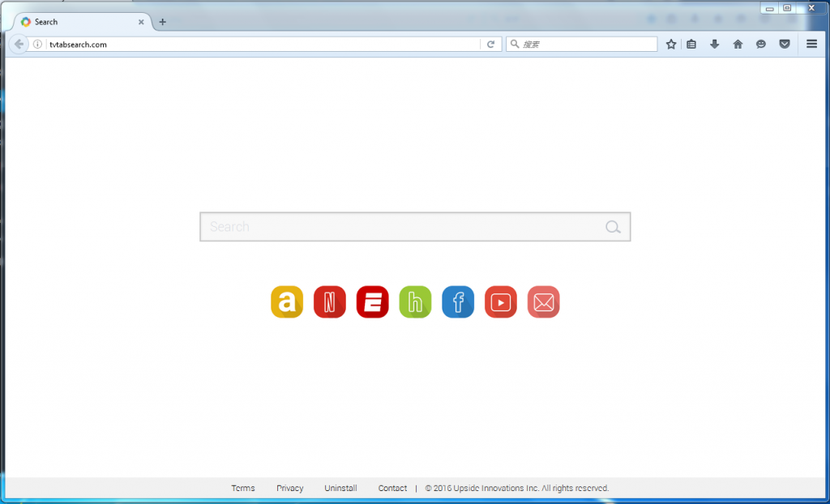Save page to Pocket icon
Screen dimensions: 830x504
[x=785, y=45]
